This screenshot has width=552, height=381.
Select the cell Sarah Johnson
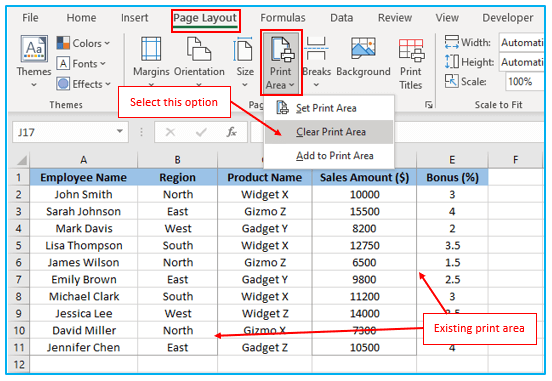pos(83,211)
